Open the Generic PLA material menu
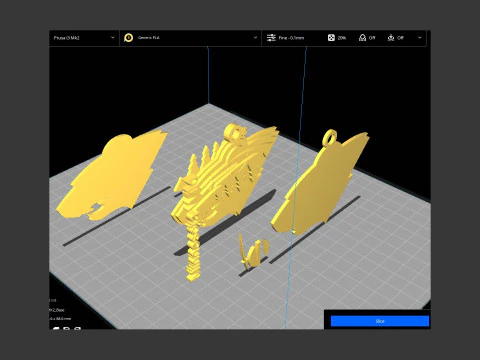 (x=190, y=38)
